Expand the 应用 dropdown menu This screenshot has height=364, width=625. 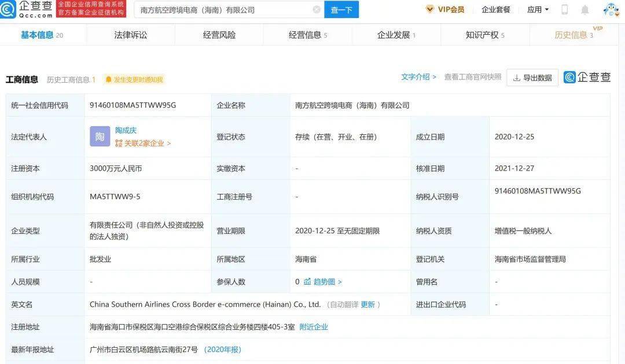[538, 9]
